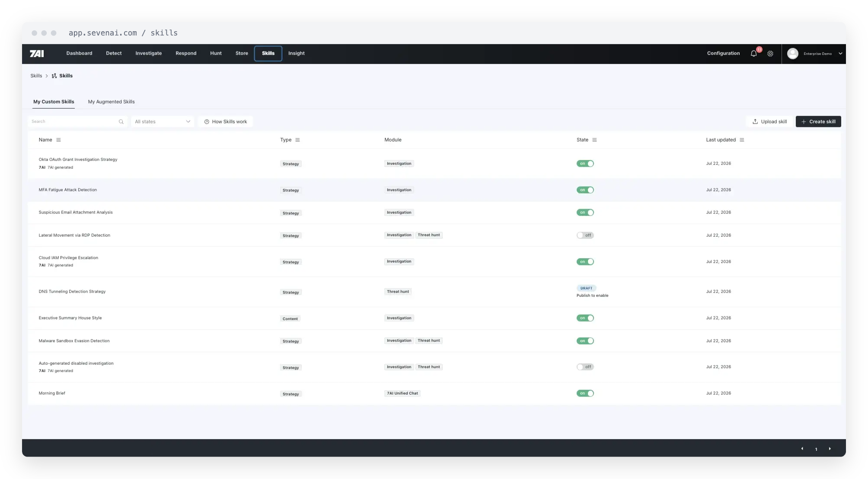Go to the next page arrow
The image size is (868, 479).
click(830, 449)
